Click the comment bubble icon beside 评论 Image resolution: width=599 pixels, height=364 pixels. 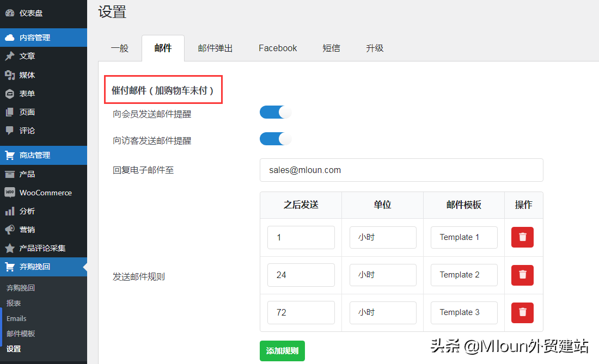tap(10, 131)
